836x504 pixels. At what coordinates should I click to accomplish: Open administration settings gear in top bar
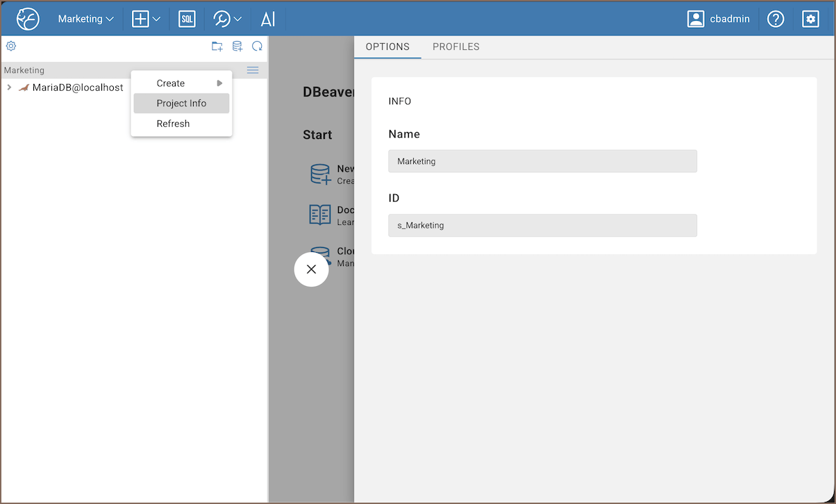810,19
